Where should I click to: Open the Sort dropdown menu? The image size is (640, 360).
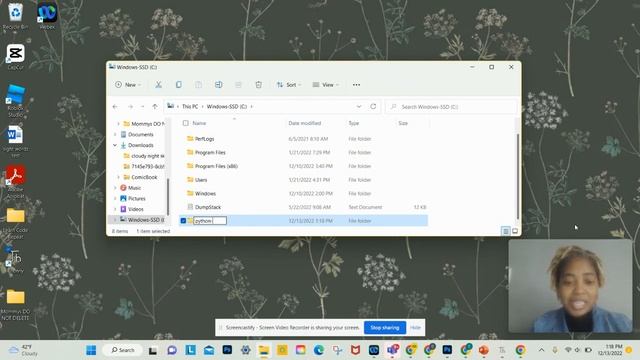289,84
